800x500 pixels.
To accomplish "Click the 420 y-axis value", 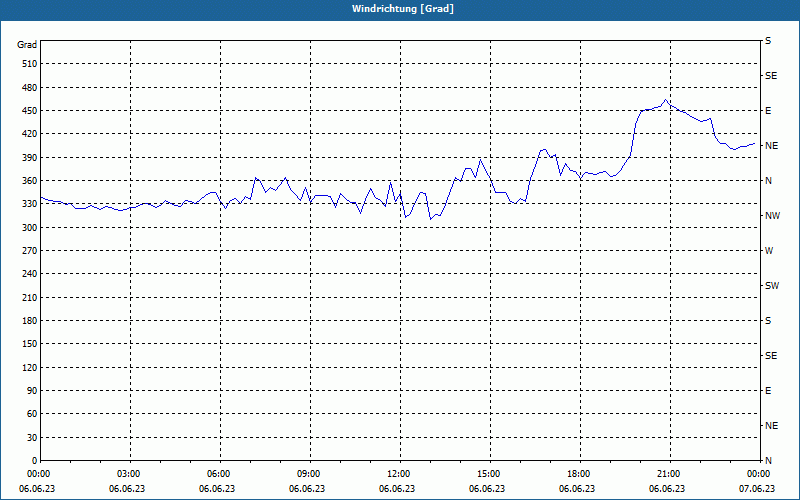I will (30, 134).
